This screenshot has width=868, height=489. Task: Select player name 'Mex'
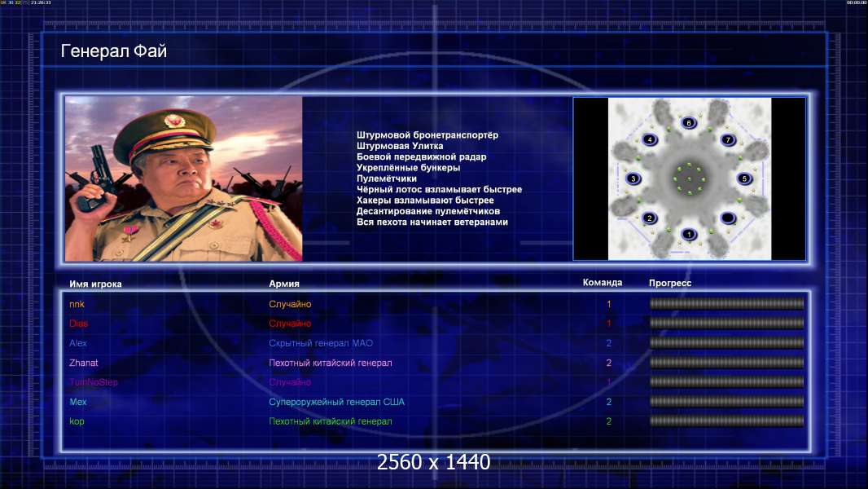[78, 402]
